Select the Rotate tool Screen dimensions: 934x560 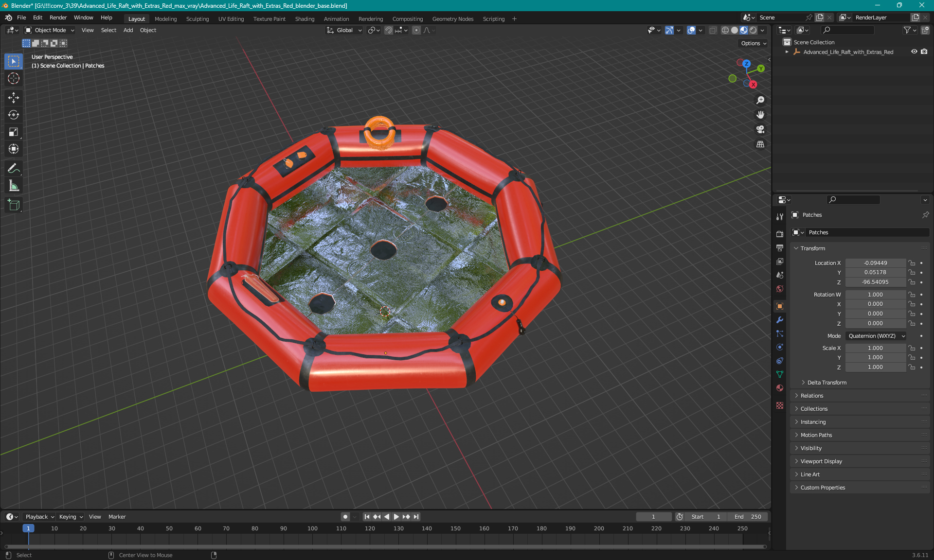(14, 115)
